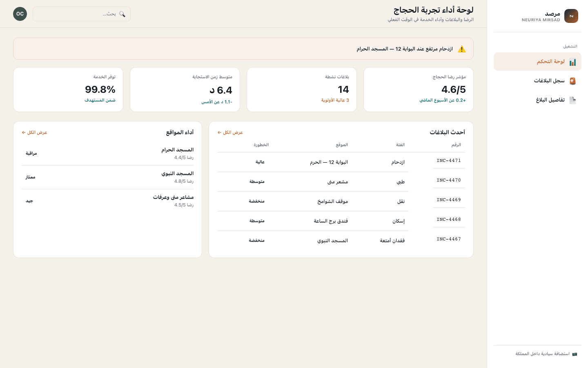Select report INC-4471
The image size is (588, 368).
point(448,161)
